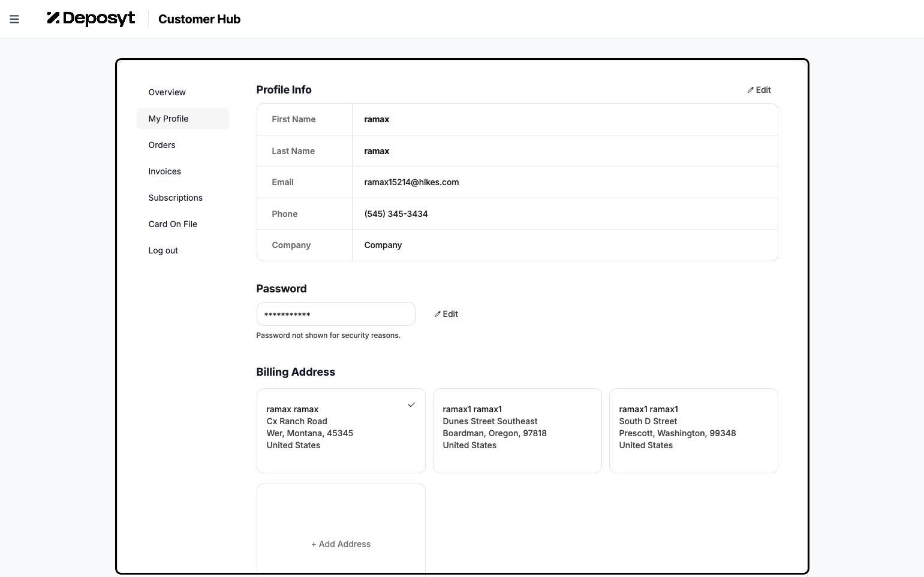Click the Billing Address heading
Screen dimensions: 924x577
pyautogui.click(x=296, y=372)
